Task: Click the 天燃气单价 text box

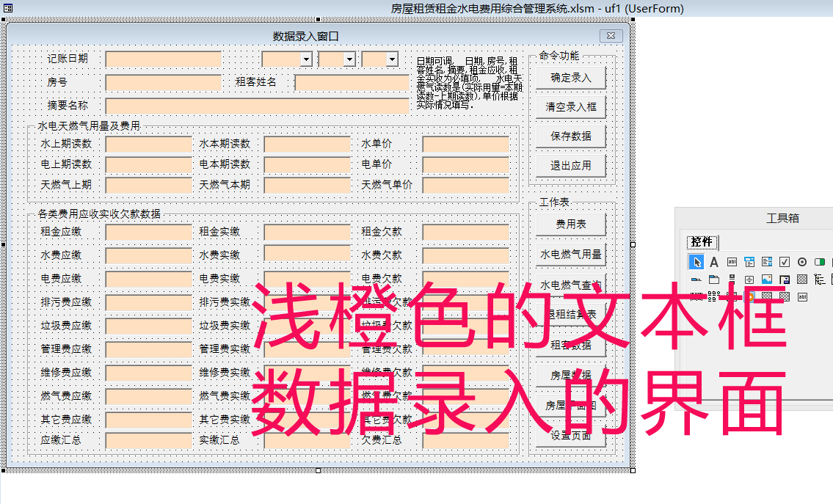Action: 466,185
